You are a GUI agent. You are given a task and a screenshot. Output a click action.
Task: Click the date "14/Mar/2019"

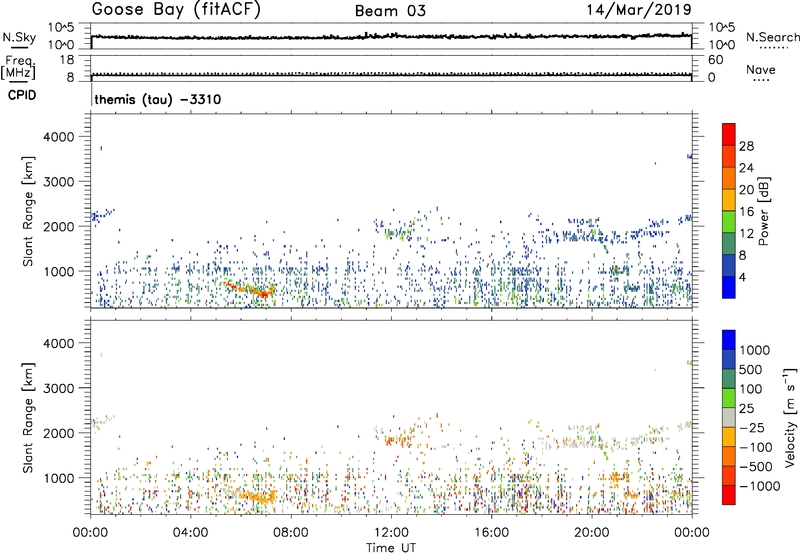coord(639,10)
